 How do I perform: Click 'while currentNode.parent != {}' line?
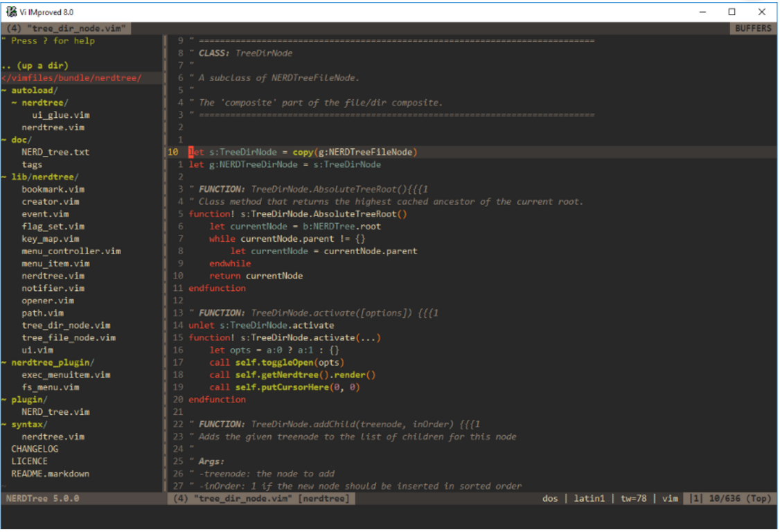tap(287, 239)
